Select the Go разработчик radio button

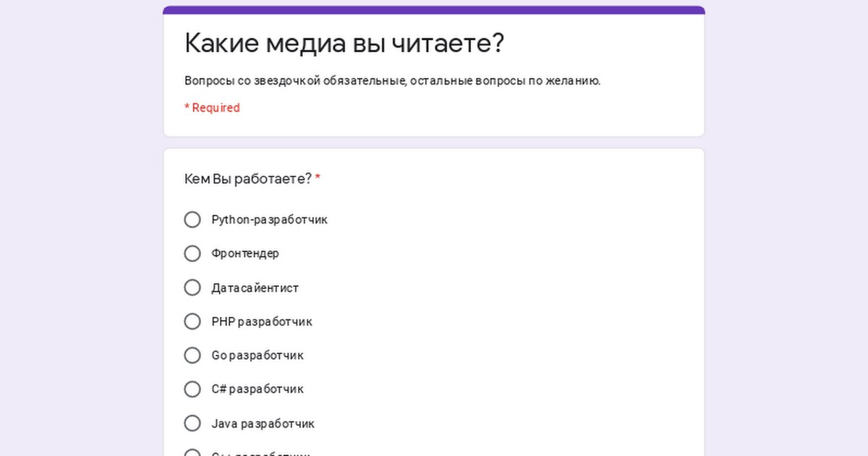(x=192, y=355)
